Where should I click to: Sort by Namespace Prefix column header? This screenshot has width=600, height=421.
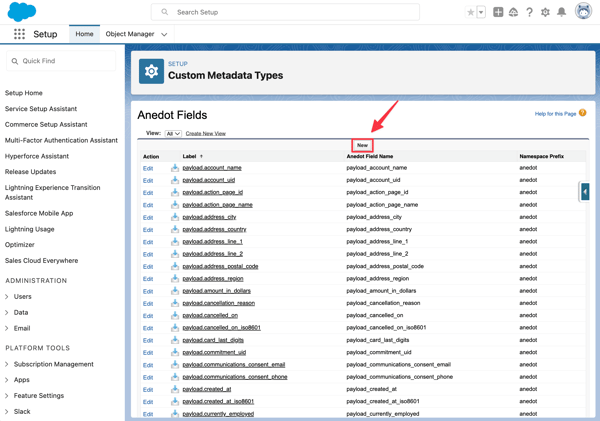541,157
